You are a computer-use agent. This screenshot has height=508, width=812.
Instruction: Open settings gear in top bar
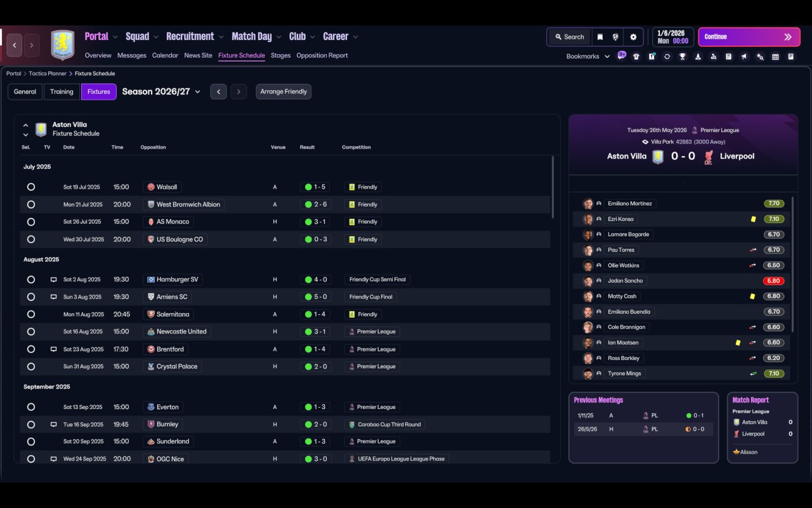[x=633, y=37]
